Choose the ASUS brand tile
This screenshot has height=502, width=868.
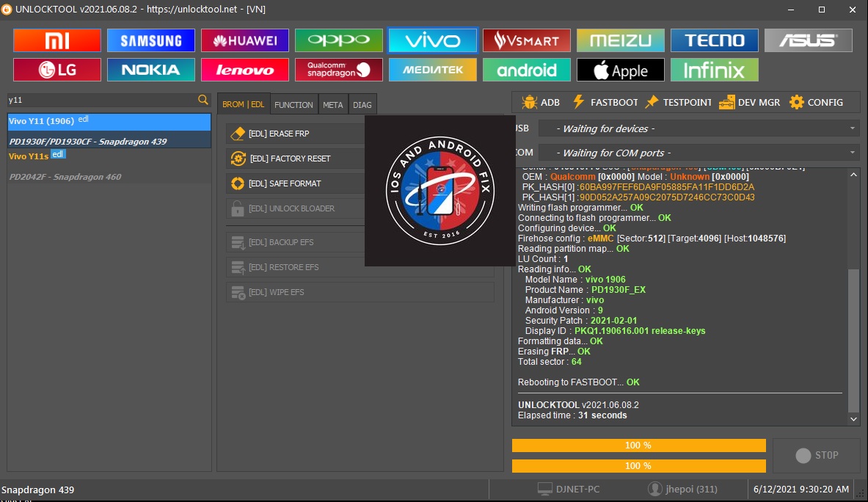[x=809, y=40]
